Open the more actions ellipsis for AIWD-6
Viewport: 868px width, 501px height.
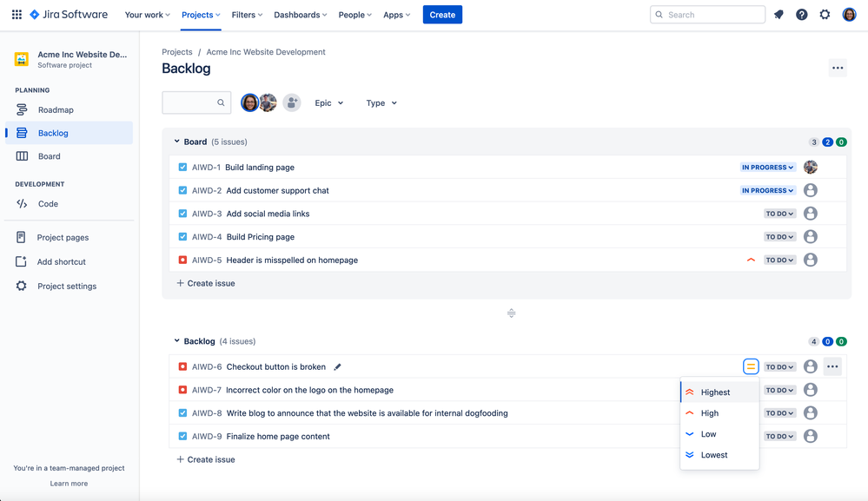832,366
